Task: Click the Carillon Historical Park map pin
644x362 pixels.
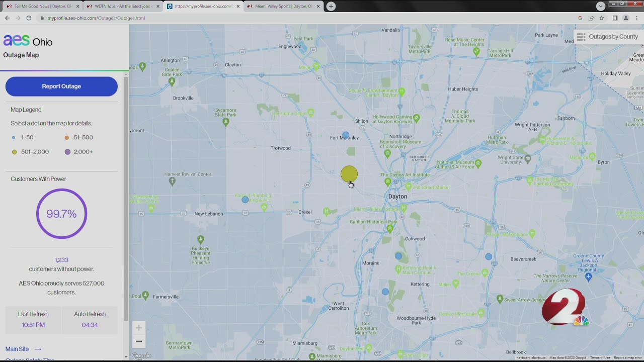Action: [390, 229]
